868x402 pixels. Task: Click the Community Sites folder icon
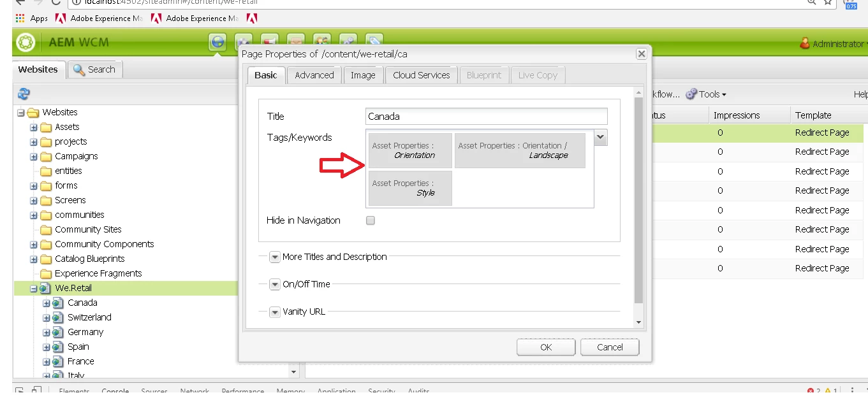click(46, 230)
